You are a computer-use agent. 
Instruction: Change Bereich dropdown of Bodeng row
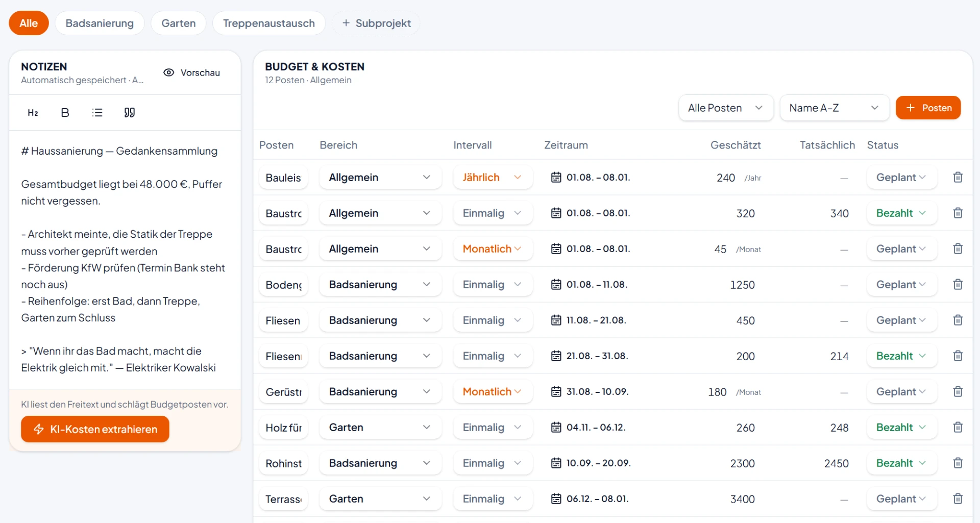point(380,284)
